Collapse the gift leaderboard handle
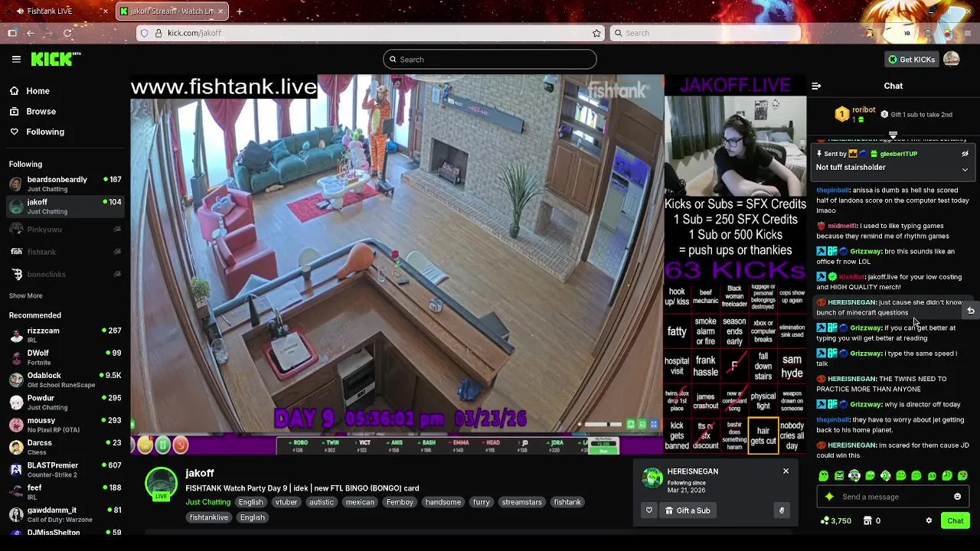 893,135
